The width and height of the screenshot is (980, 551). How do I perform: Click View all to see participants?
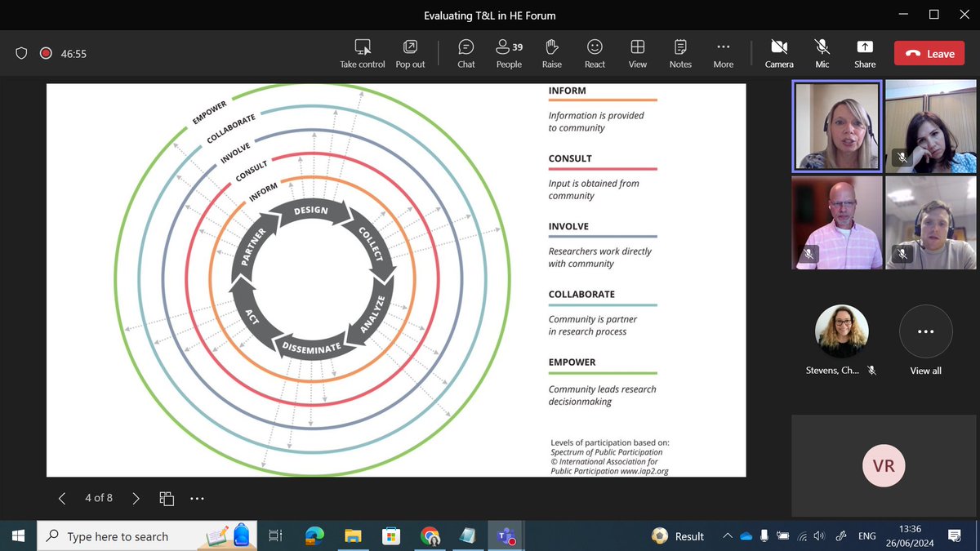click(925, 332)
